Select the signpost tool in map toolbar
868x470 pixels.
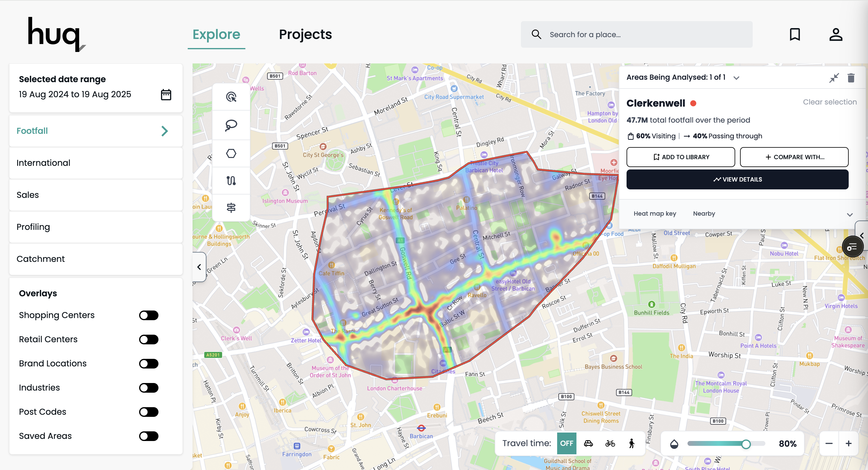pyautogui.click(x=231, y=208)
